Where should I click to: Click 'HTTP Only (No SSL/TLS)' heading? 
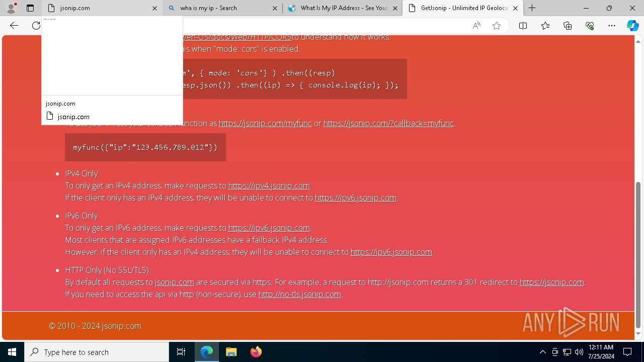pyautogui.click(x=107, y=270)
